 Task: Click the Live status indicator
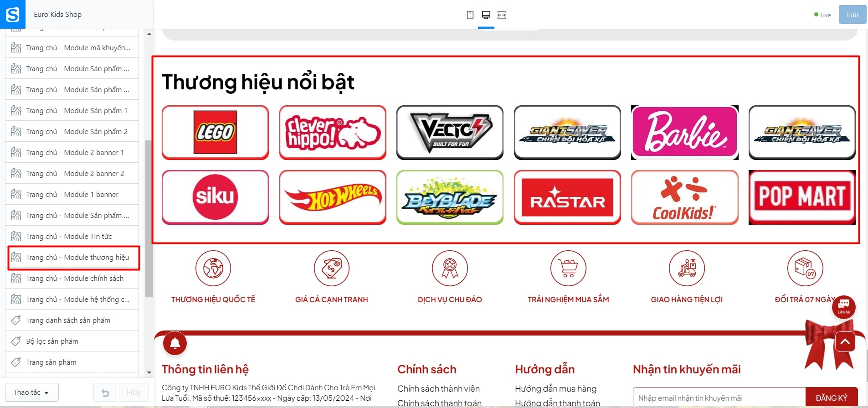(x=822, y=15)
